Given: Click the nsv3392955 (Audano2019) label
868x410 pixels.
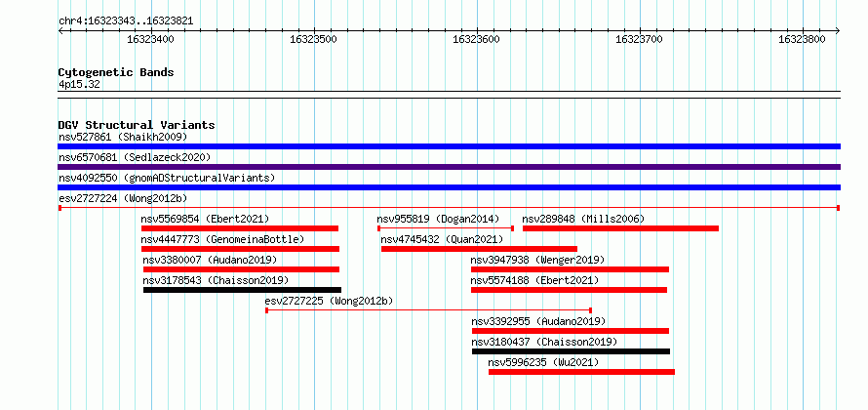Looking at the screenshot, I should 538,321.
